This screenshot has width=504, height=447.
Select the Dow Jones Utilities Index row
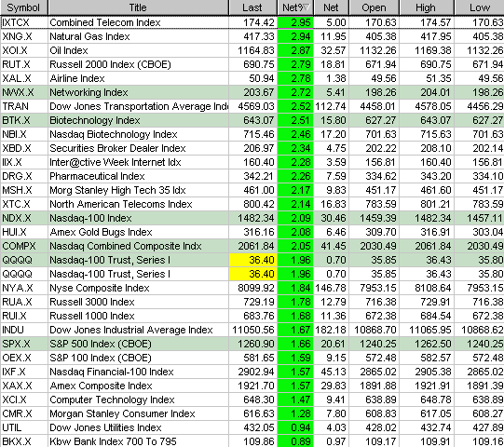[x=252, y=427]
